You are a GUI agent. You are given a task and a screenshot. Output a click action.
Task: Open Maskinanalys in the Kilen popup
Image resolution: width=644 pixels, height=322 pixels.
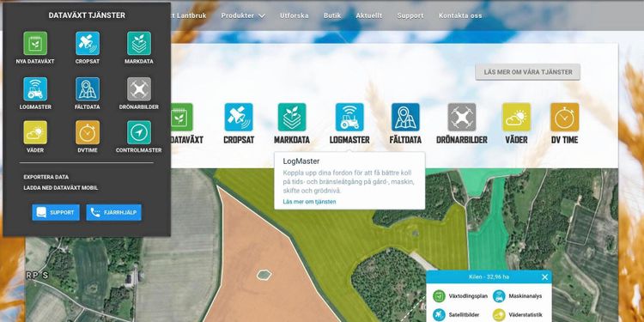(x=518, y=295)
